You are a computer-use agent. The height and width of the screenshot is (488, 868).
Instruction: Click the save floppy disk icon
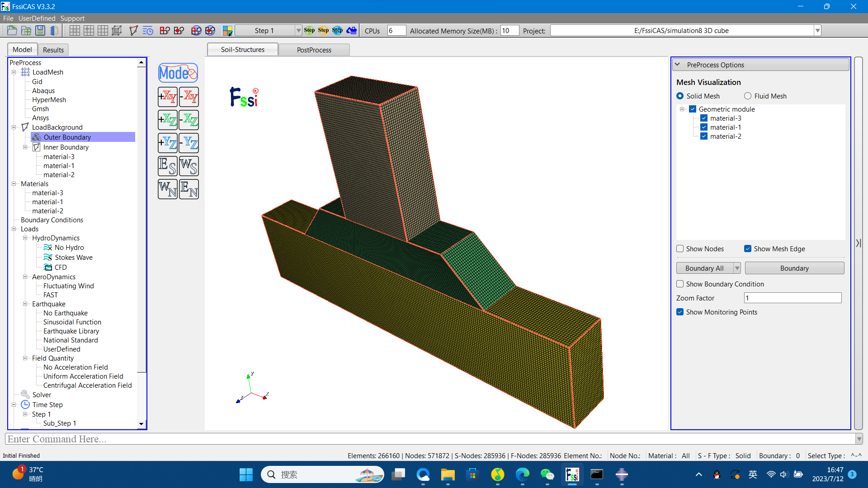[40, 30]
